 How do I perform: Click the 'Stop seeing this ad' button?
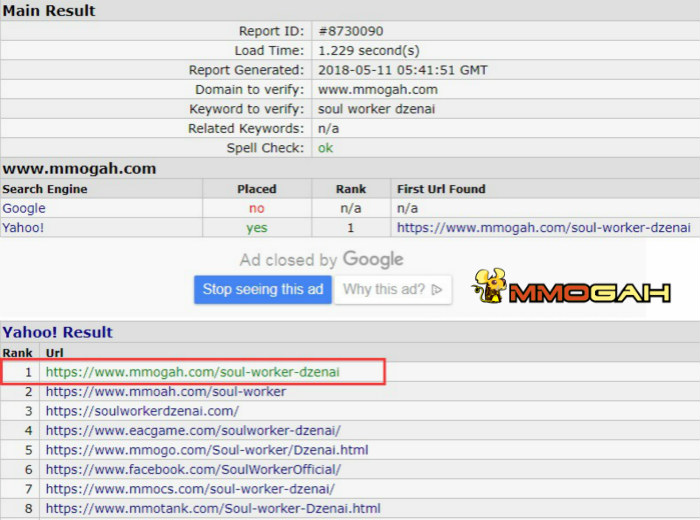coord(263,290)
